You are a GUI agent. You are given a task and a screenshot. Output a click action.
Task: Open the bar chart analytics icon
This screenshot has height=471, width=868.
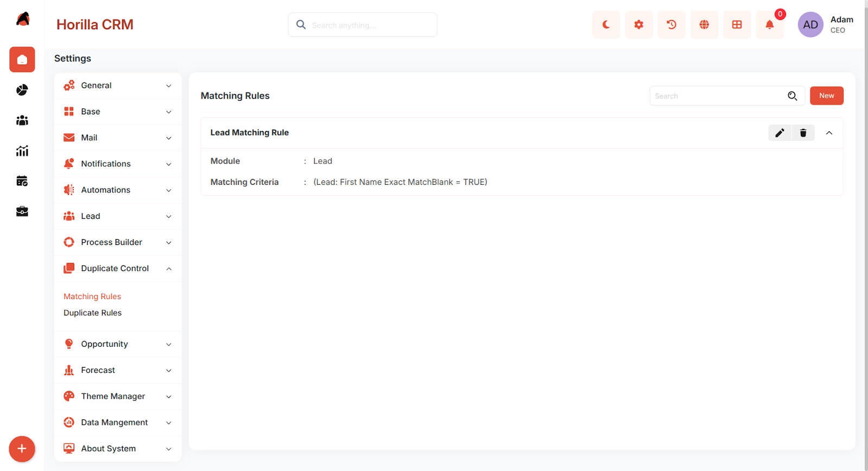(x=22, y=151)
